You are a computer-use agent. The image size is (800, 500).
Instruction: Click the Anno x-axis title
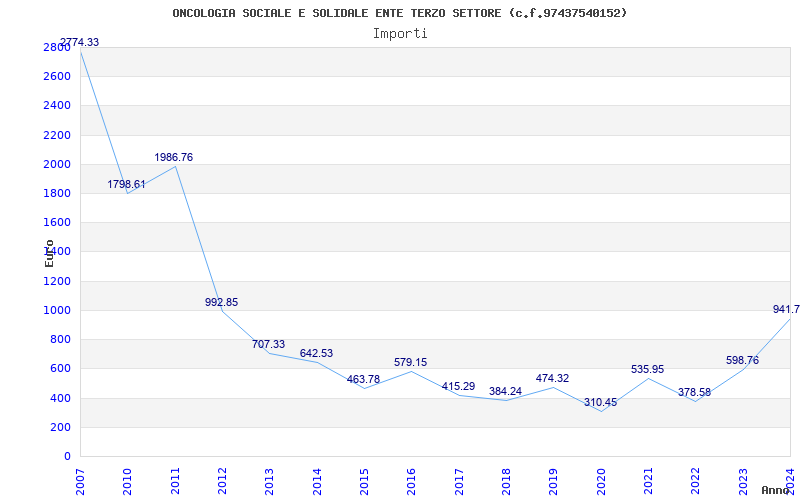[x=777, y=490]
